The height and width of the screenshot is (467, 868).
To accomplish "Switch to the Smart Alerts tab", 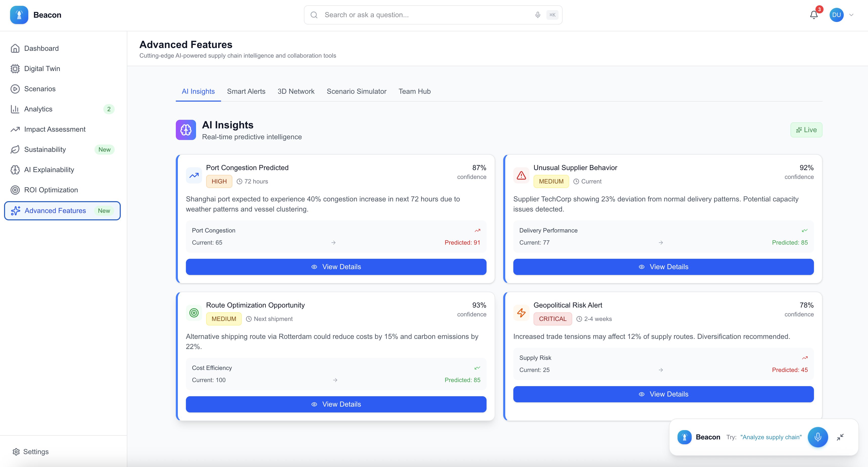I will pos(246,91).
